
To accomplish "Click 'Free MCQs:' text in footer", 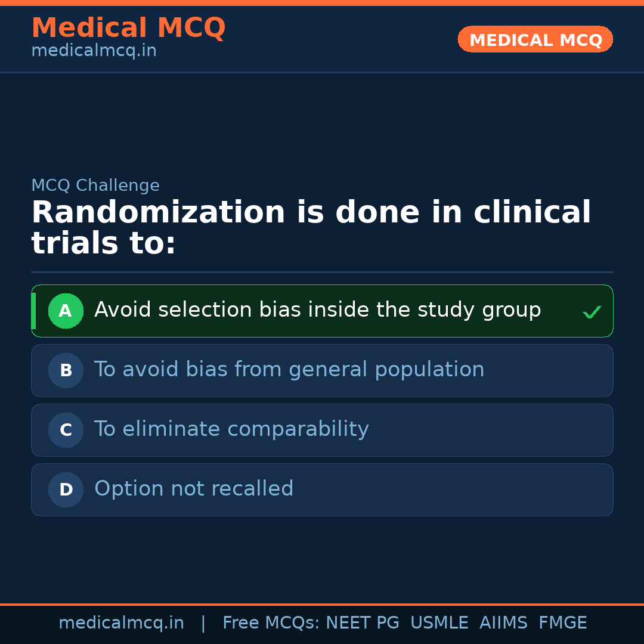I will point(271,623).
